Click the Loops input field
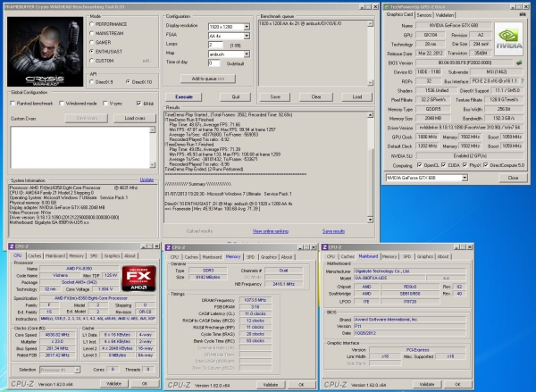536x392 pixels. coord(215,45)
